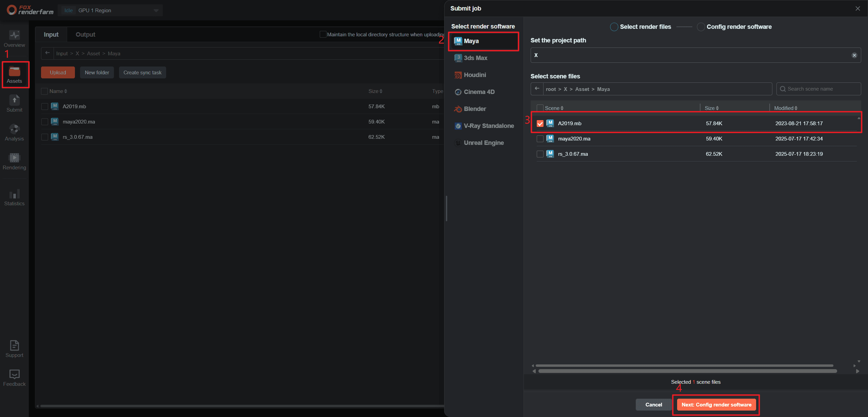Image resolution: width=868 pixels, height=417 pixels.
Task: Check A2019.mb in the Input file list
Action: 44,107
